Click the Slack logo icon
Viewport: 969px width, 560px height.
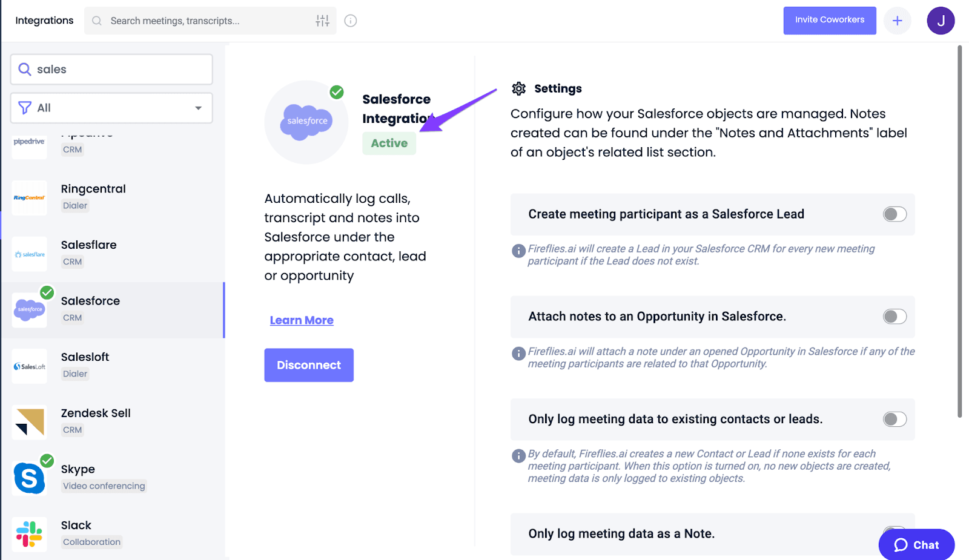[x=29, y=535]
